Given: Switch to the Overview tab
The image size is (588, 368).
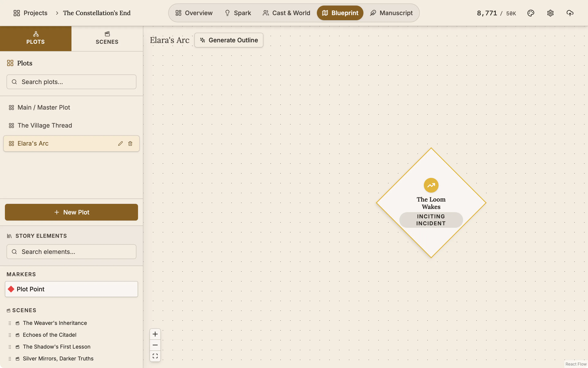Looking at the screenshot, I should coord(194,13).
